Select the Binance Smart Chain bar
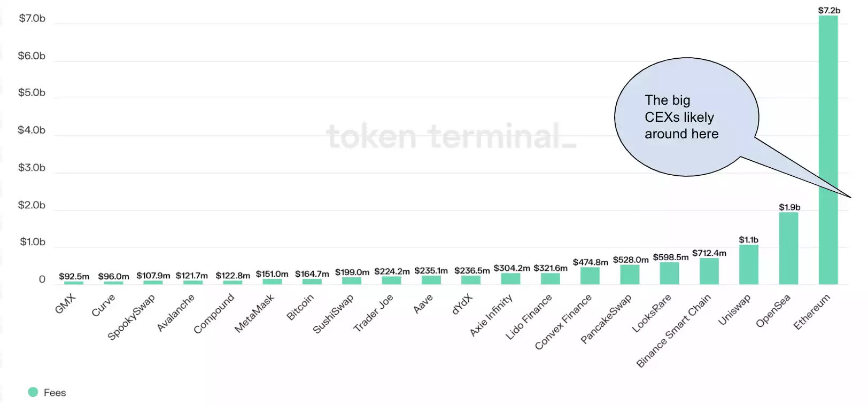868x406 pixels. click(709, 271)
